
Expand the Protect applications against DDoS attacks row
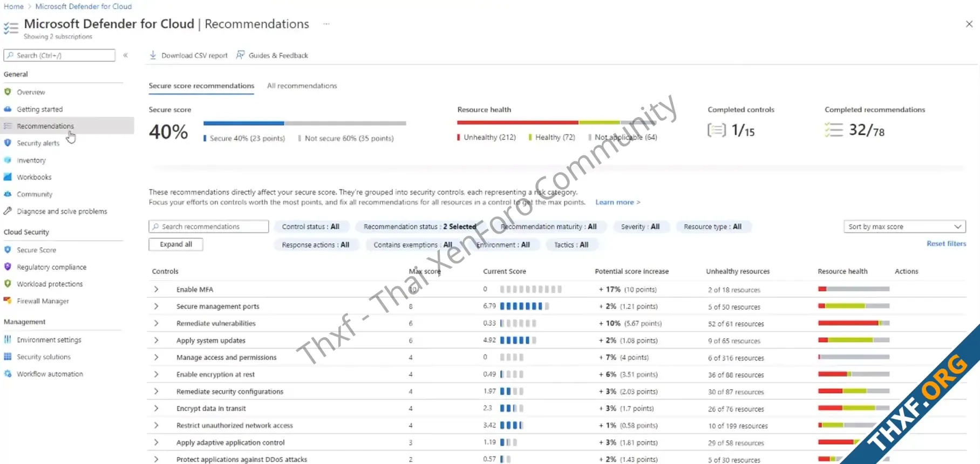click(156, 459)
